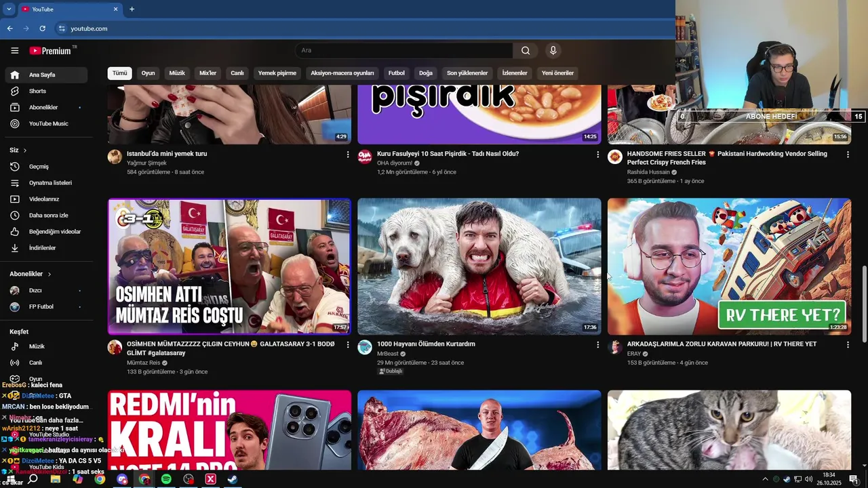This screenshot has width=868, height=488.
Task: Open ERAY channel name link
Action: (x=634, y=354)
